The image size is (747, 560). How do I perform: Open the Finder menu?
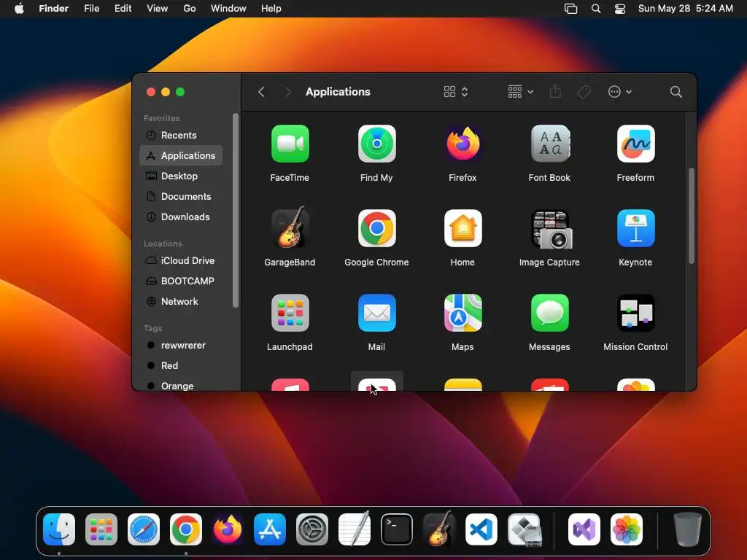tap(54, 9)
